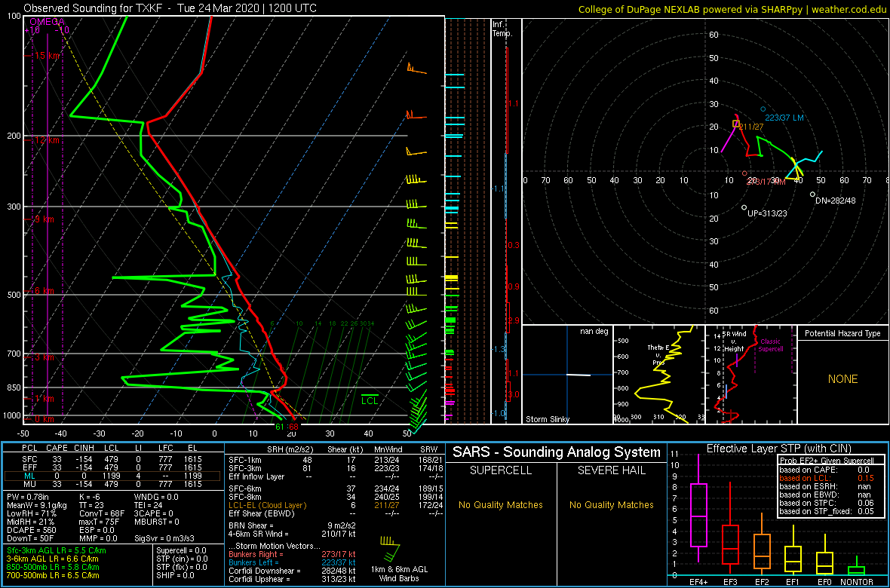Click the SR Wind v. Height plot
Viewport: 890px width, 588px height.
point(750,375)
